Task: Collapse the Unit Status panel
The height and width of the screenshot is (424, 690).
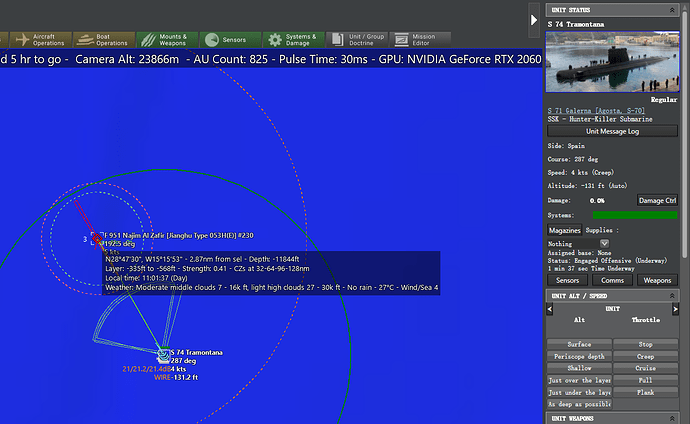Action: 672,10
